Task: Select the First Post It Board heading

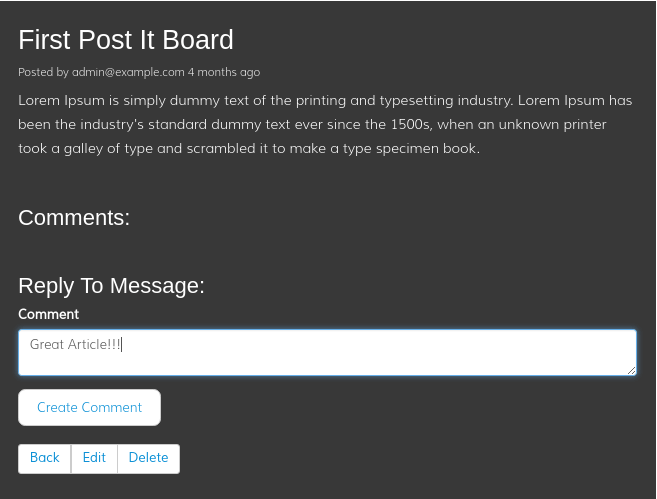Action: pyautogui.click(x=126, y=40)
